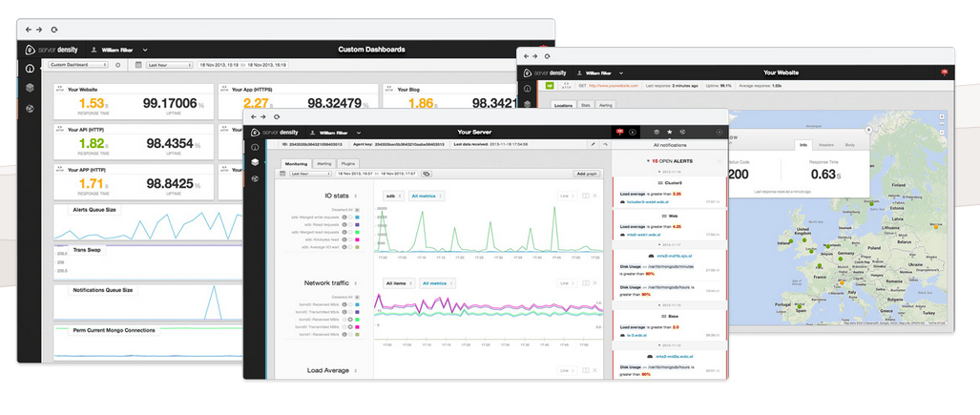Click the Your Website dashboard card
Viewport: 980px width, 415px height.
[x=134, y=102]
